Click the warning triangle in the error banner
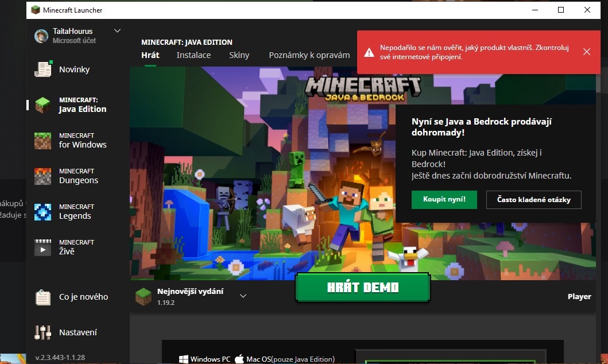This screenshot has width=608, height=364. 369,52
